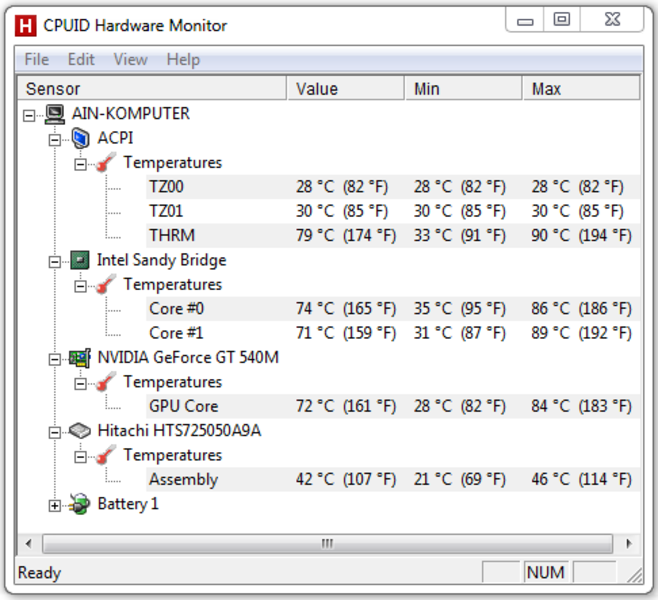
Task: Select the AIN-KOMPUTER label
Action: point(131,114)
